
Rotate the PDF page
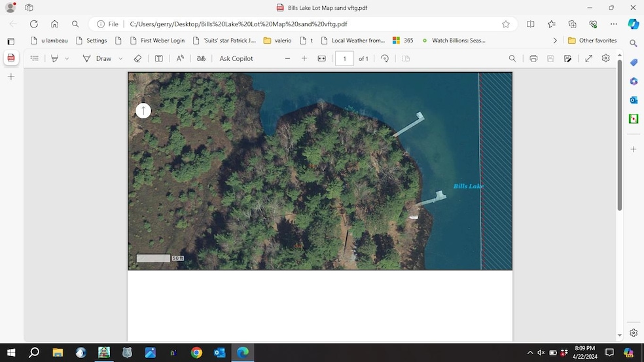(385, 58)
